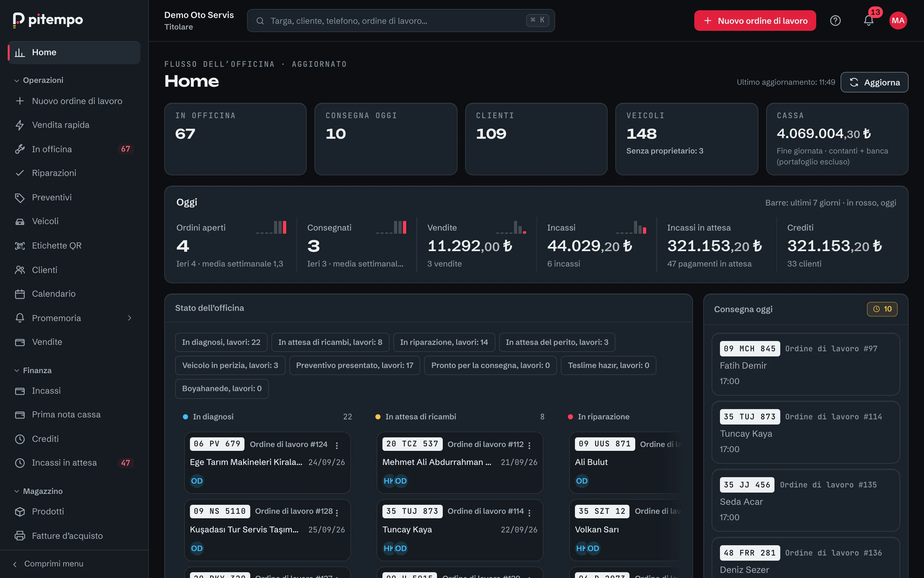Collapse the Magazzino section
Viewport: 924px width, 578px height.
click(38, 491)
